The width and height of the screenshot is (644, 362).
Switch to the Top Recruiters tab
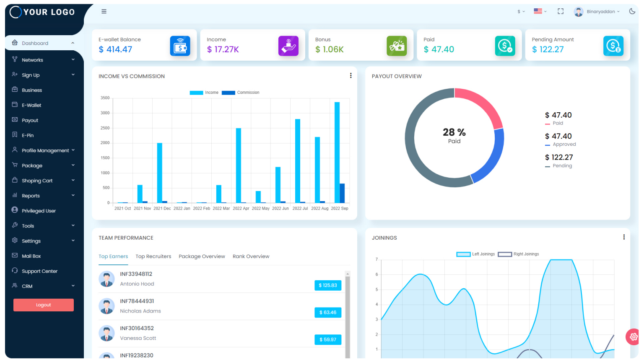(x=153, y=256)
